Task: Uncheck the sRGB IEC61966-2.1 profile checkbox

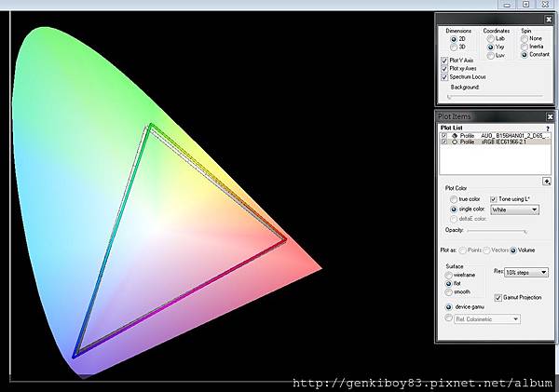Action: (444, 142)
